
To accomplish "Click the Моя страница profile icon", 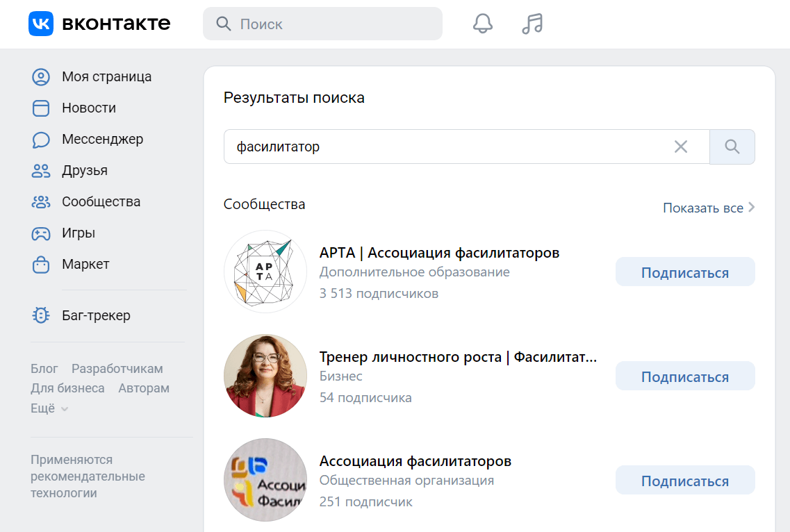I will (x=41, y=76).
